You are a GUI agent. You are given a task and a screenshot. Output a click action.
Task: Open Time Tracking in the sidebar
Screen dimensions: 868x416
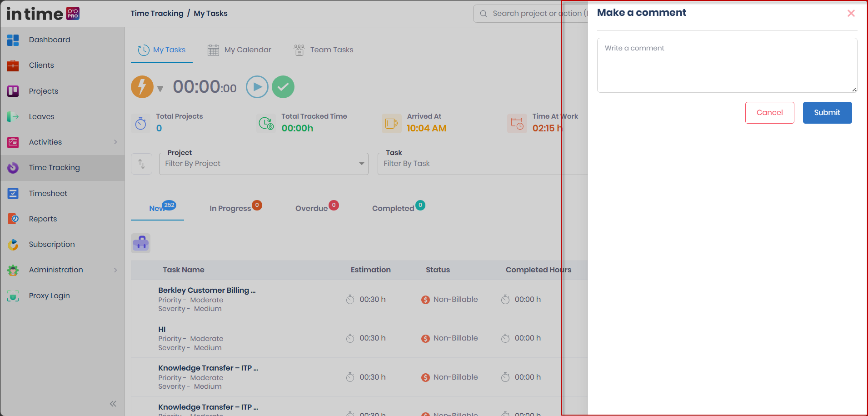pyautogui.click(x=54, y=168)
